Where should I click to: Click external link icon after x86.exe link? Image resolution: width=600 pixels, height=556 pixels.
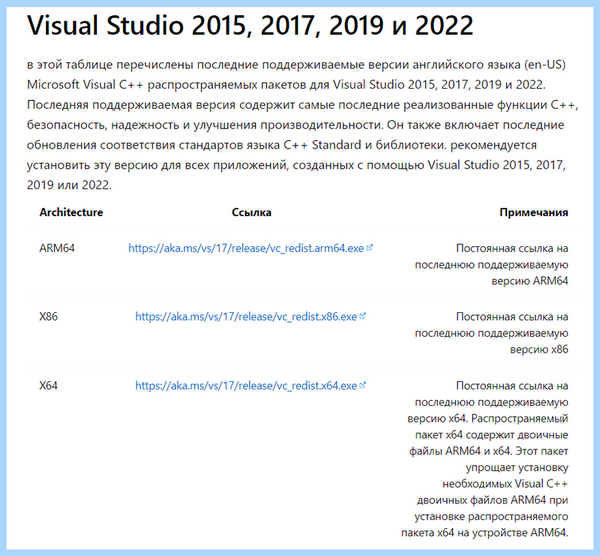pos(362,316)
